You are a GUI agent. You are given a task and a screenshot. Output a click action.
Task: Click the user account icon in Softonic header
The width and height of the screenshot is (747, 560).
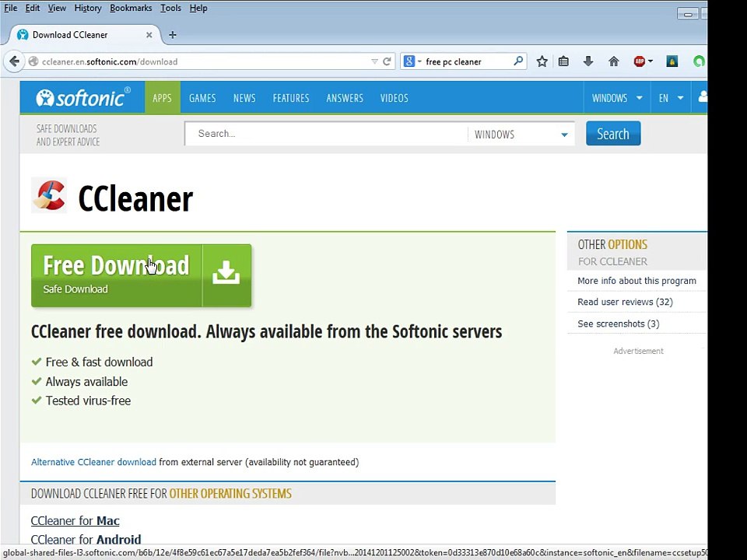point(702,97)
